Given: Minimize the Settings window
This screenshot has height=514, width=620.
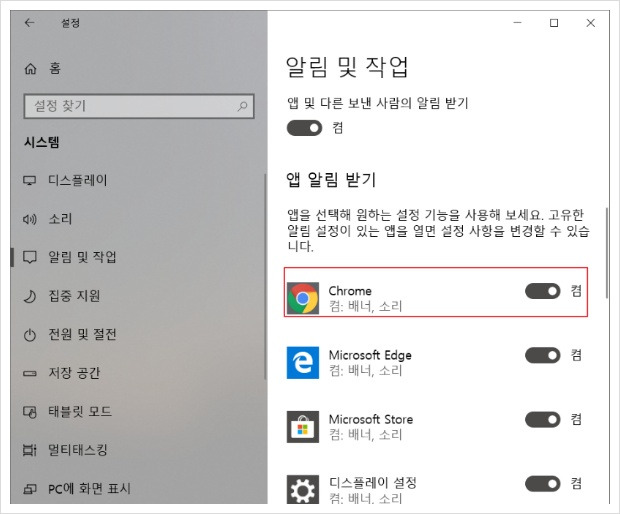Looking at the screenshot, I should click(x=517, y=23).
